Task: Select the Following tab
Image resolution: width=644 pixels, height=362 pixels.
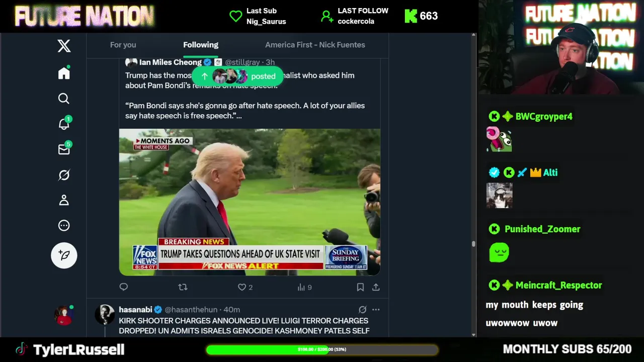Action: click(201, 45)
